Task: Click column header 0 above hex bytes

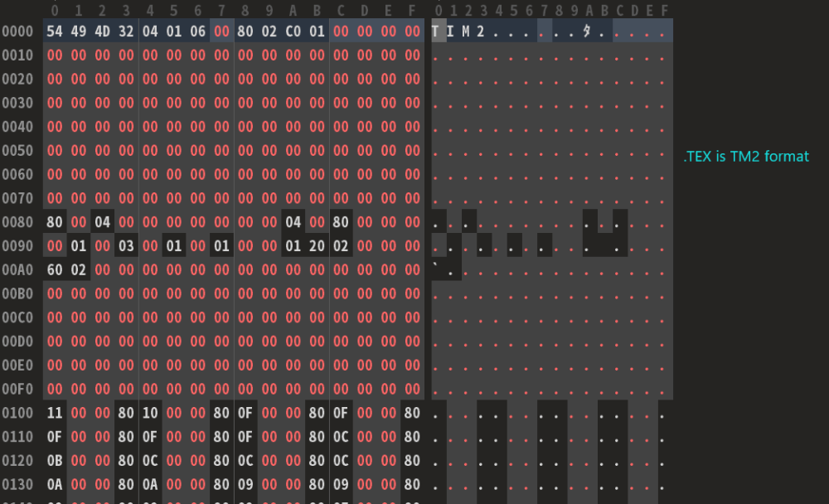Action: 55,11
